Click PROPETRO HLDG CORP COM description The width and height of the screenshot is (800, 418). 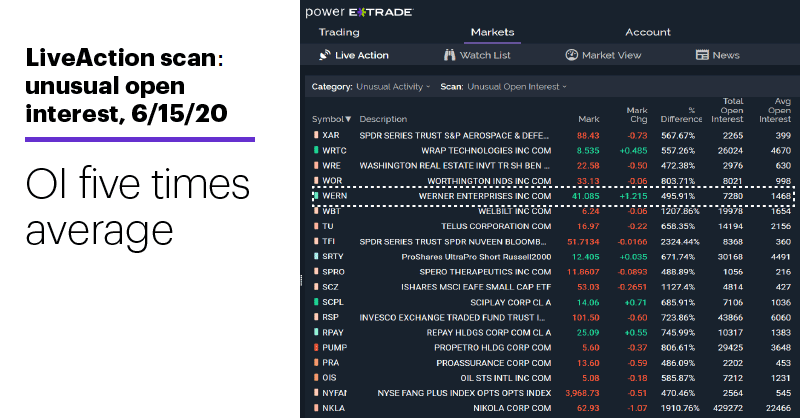point(492,348)
